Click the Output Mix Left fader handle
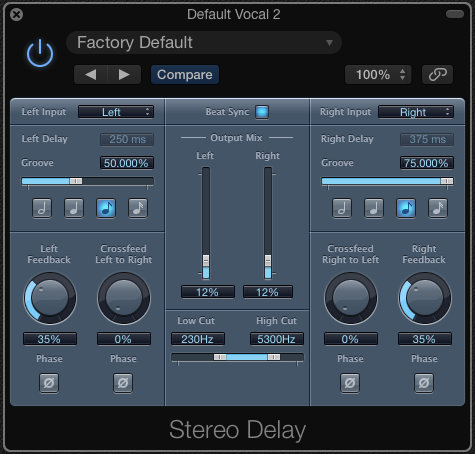The width and height of the screenshot is (475, 454). (x=206, y=260)
